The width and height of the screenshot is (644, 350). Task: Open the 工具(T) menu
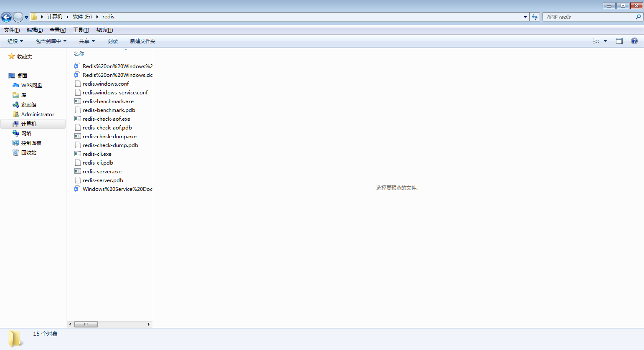click(81, 30)
